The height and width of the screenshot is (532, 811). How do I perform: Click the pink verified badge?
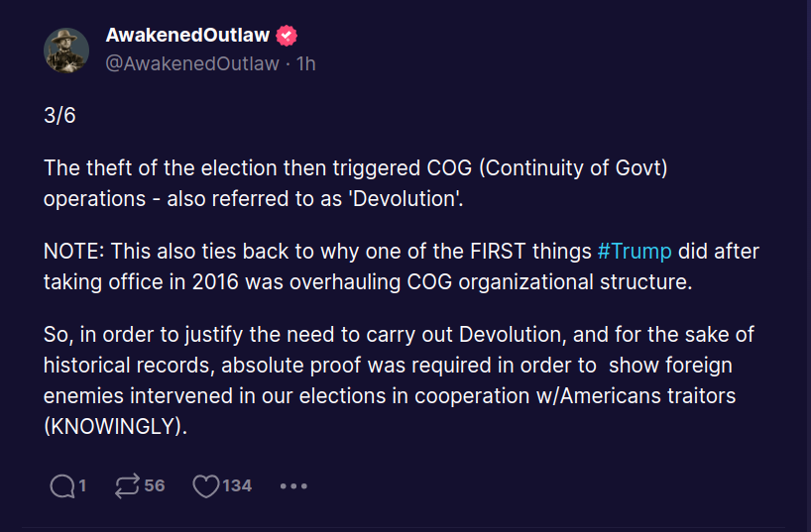pyautogui.click(x=287, y=37)
